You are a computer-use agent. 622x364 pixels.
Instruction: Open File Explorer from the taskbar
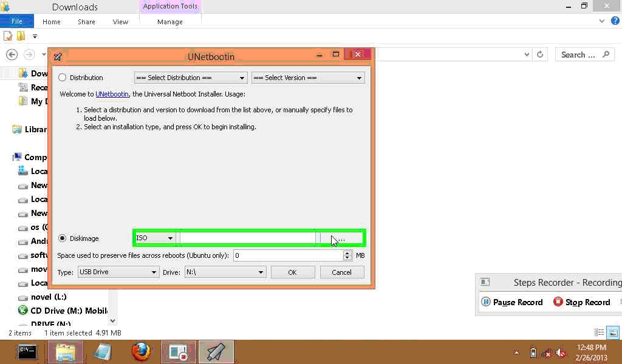(x=66, y=351)
